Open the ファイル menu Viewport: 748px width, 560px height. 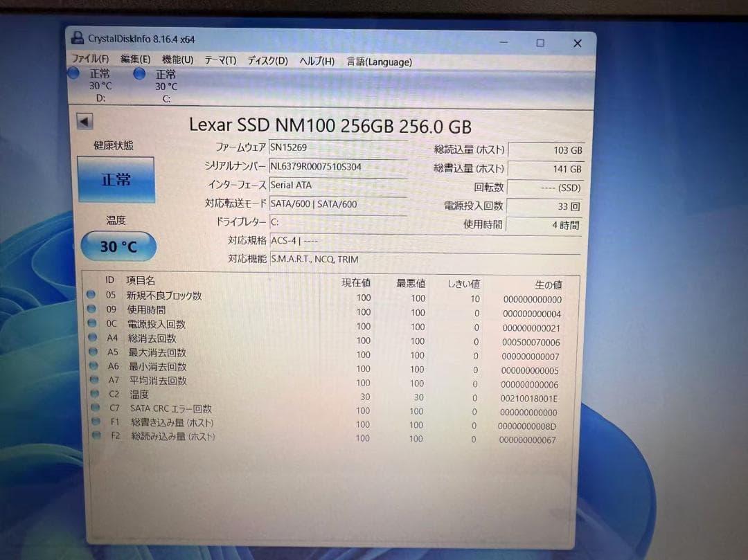click(91, 61)
